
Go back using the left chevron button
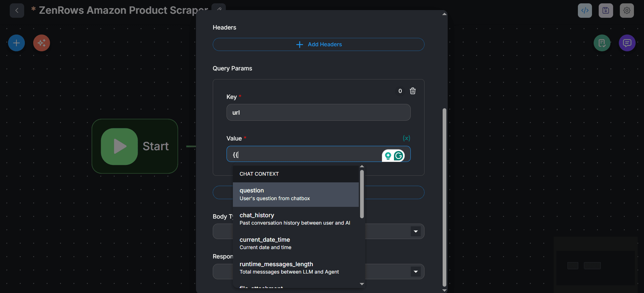17,10
